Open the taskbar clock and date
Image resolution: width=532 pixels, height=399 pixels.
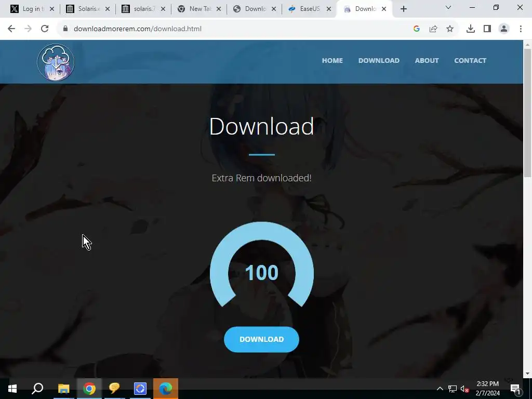(487, 389)
